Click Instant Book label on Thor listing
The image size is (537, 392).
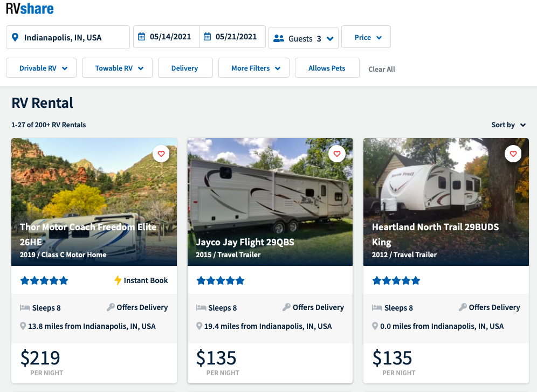tap(146, 280)
